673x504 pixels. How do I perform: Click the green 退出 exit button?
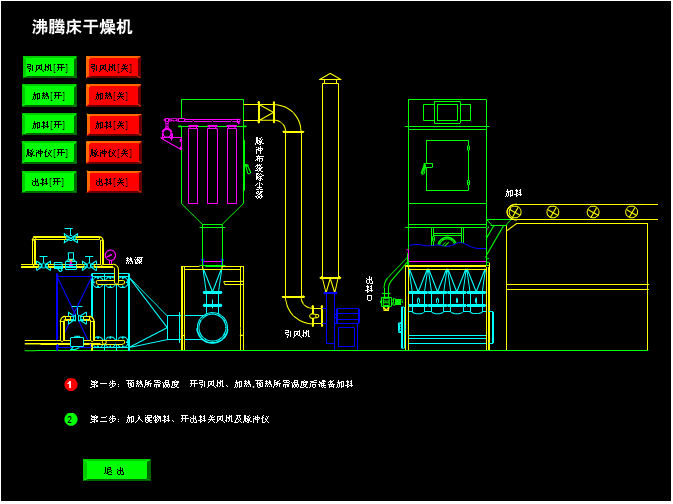click(x=117, y=470)
